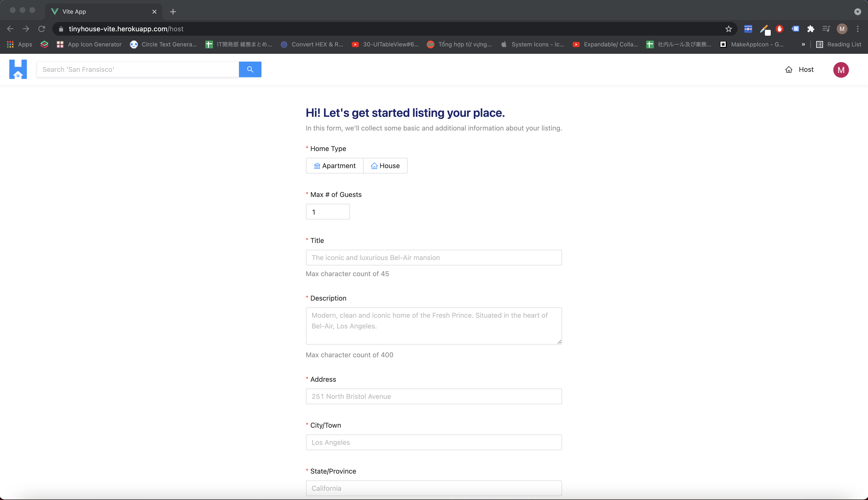This screenshot has height=500, width=868.
Task: Bookmark this page with the star icon
Action: 728,29
